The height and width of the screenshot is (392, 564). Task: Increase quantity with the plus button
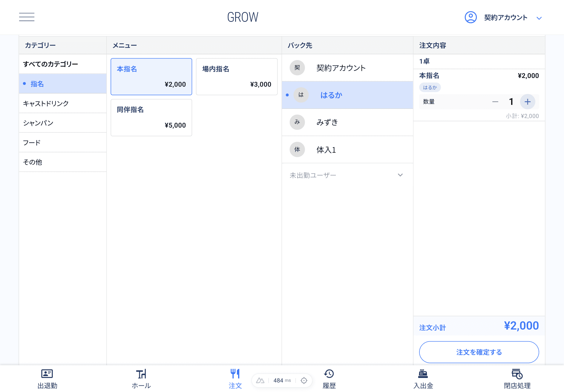tap(527, 102)
